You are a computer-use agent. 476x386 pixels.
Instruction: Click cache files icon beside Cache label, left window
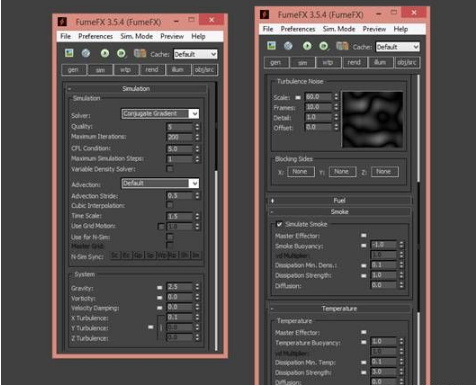(x=140, y=53)
